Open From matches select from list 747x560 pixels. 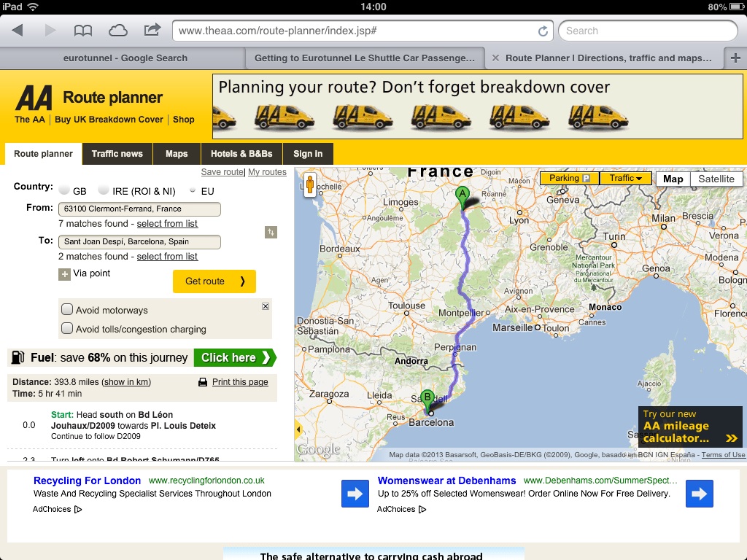pos(167,223)
